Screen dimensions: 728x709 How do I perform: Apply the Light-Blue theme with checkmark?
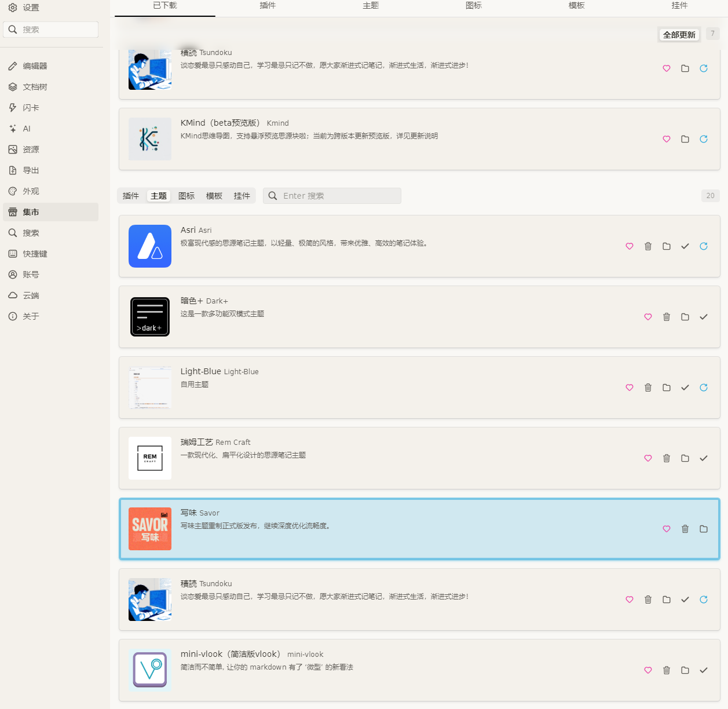pos(685,388)
